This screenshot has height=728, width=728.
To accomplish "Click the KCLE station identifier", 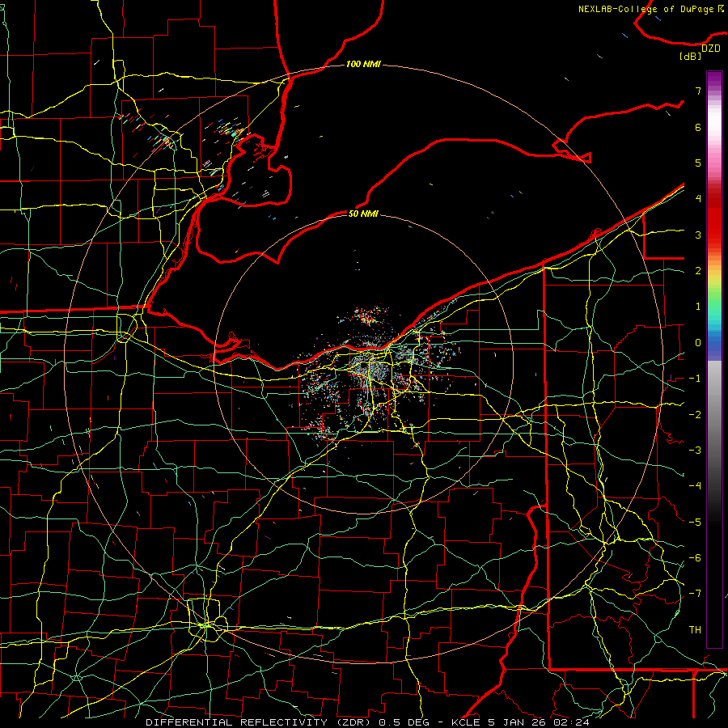I will pyautogui.click(x=467, y=722).
